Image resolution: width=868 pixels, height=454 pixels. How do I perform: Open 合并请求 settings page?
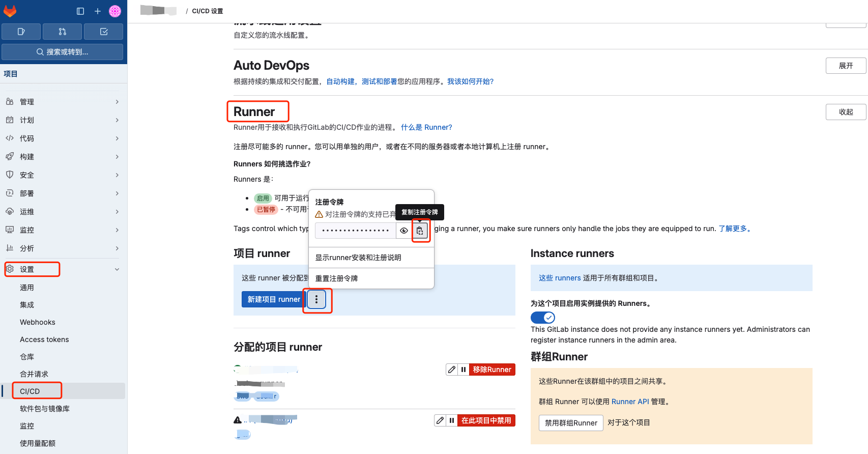pyautogui.click(x=64, y=374)
